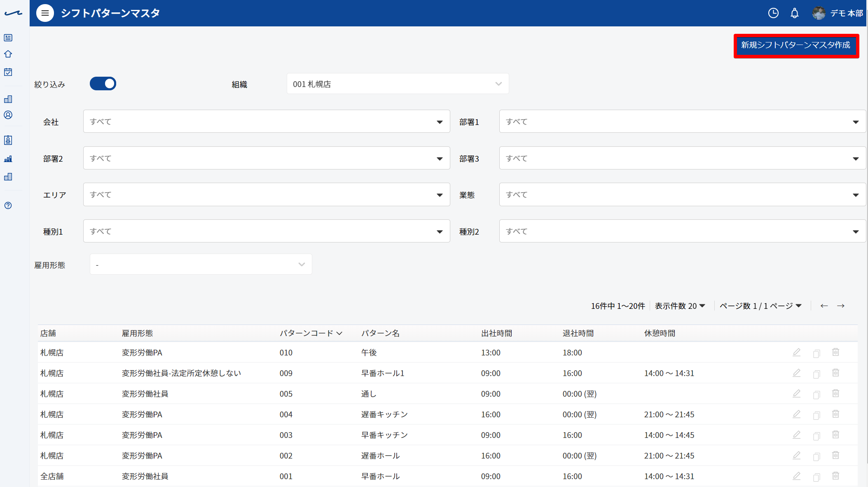Go to next page arrow
The height and width of the screenshot is (487, 868).
841,306
